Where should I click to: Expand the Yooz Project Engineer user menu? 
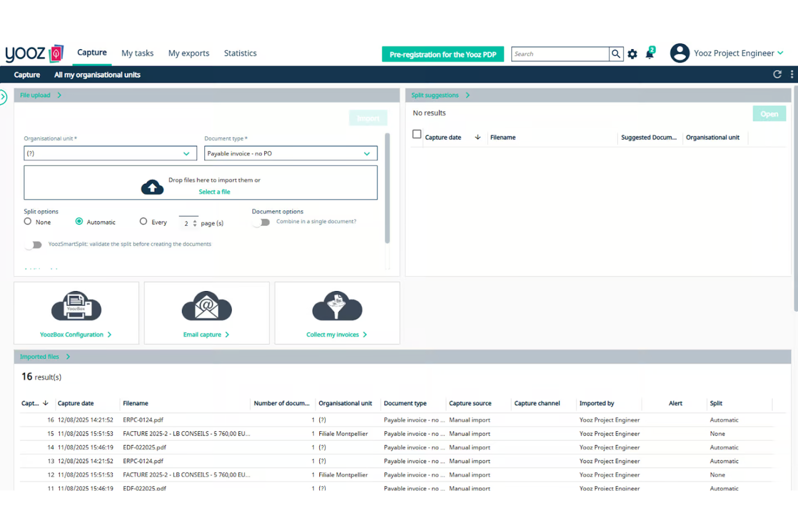[781, 53]
